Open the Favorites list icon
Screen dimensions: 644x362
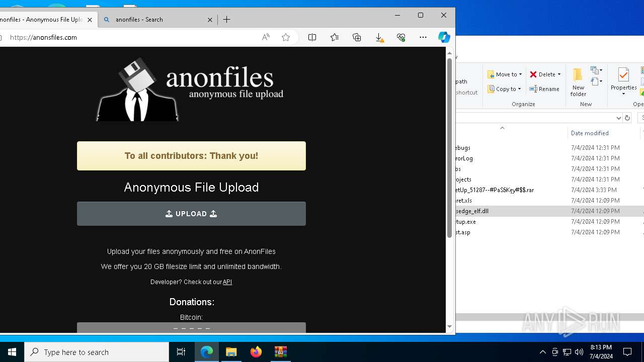pyautogui.click(x=335, y=37)
